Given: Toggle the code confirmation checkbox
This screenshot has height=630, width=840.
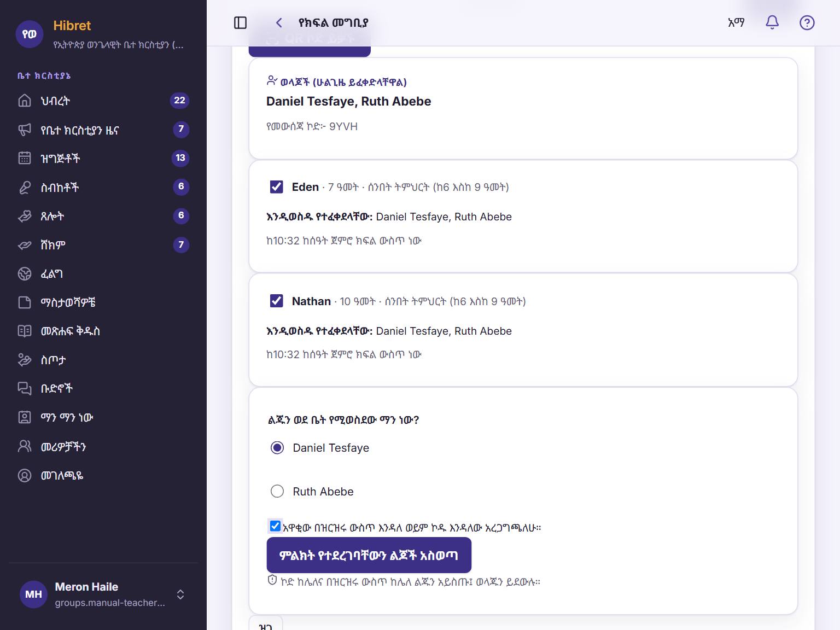Looking at the screenshot, I should pyautogui.click(x=275, y=526).
